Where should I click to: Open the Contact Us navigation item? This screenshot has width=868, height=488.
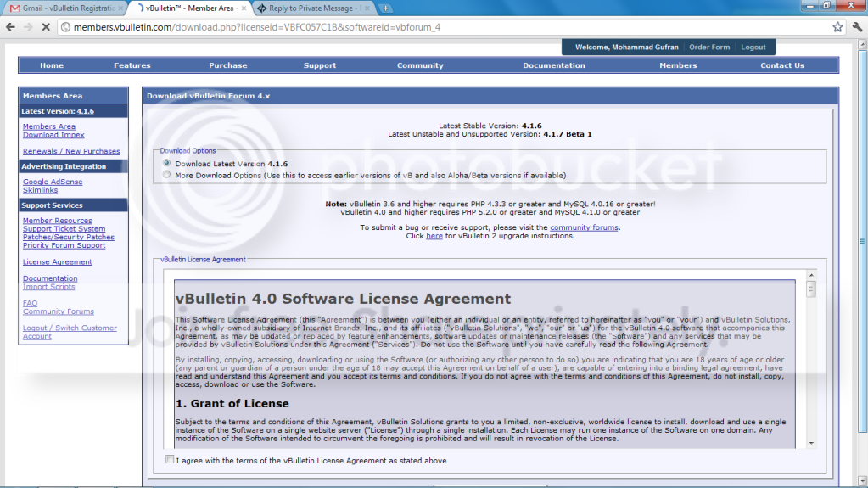click(x=782, y=65)
